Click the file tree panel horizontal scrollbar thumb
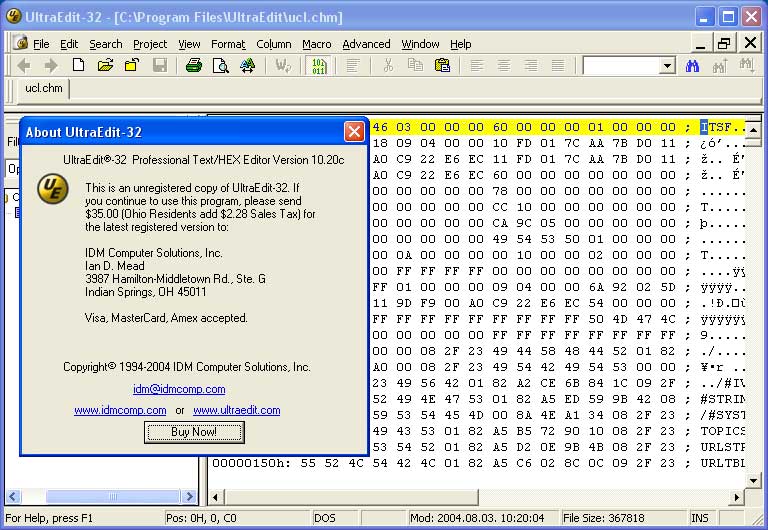Viewport: 768px width, 530px height. coord(113,496)
